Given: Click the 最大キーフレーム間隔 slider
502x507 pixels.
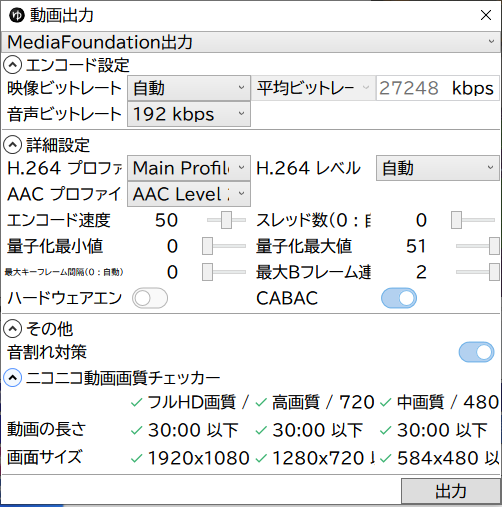Looking at the screenshot, I should (x=224, y=272).
